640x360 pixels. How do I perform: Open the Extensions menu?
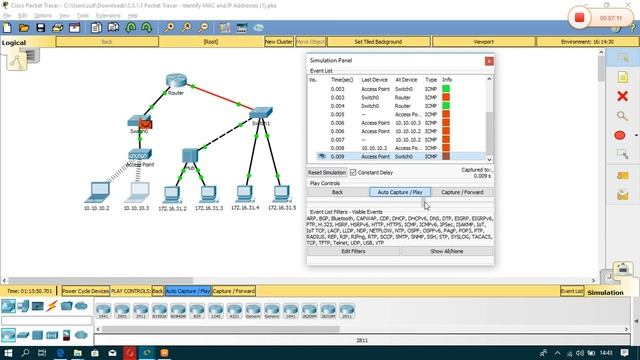click(108, 16)
